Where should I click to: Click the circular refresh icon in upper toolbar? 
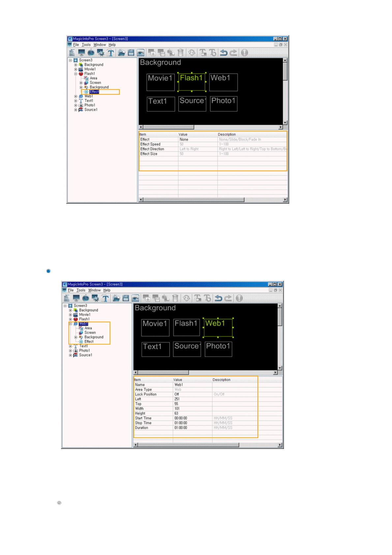click(x=192, y=52)
